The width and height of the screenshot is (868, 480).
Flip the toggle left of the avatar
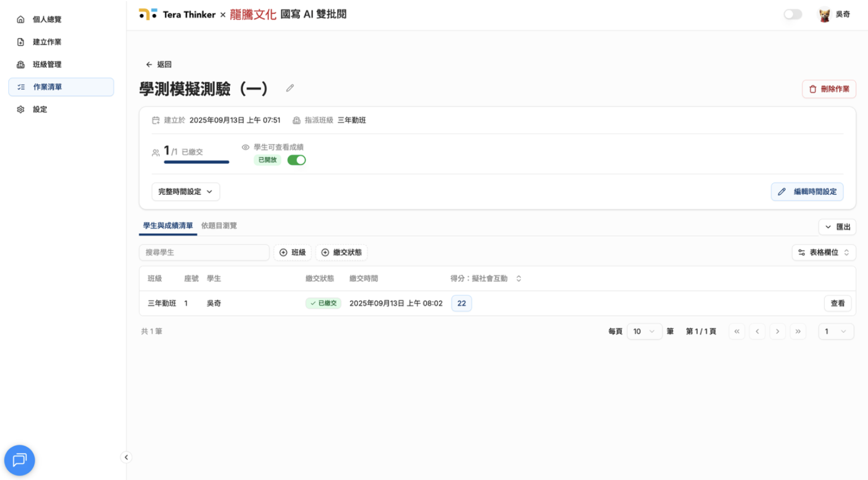pos(791,14)
